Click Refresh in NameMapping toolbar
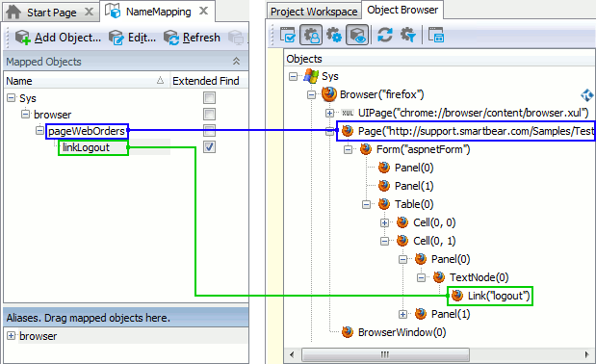This screenshot has height=364, width=596. pos(192,38)
